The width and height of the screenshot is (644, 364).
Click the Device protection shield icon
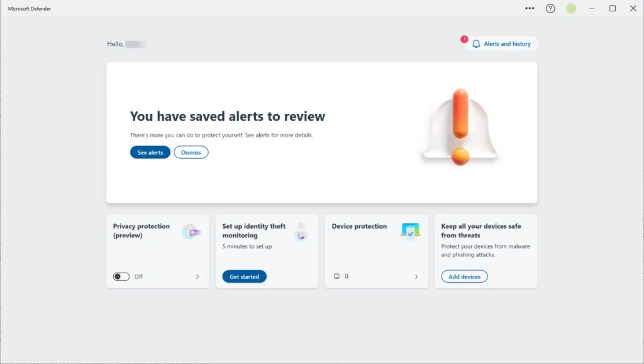tap(410, 231)
